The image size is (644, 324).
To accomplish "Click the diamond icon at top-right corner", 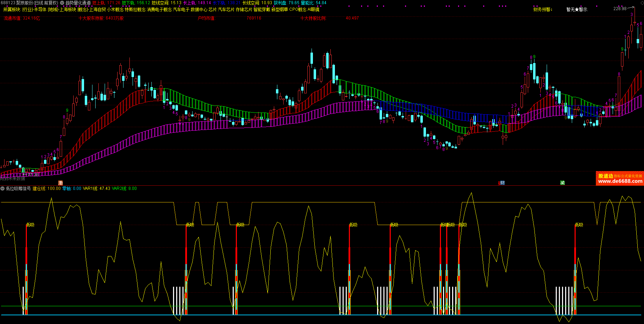I will [x=642, y=2].
